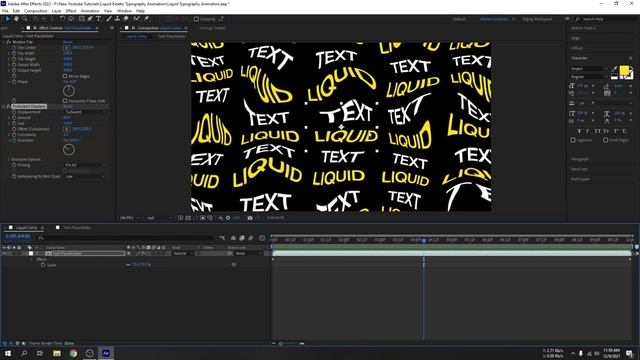Select the Rectangle shape tool
Screen dimensions: 640x360
coord(81,19)
